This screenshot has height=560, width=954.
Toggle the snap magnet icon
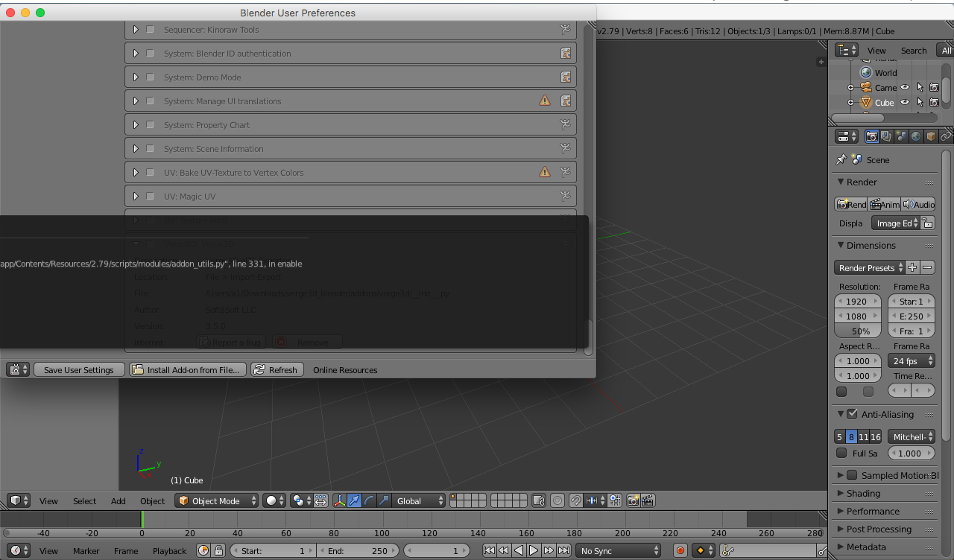tap(576, 500)
